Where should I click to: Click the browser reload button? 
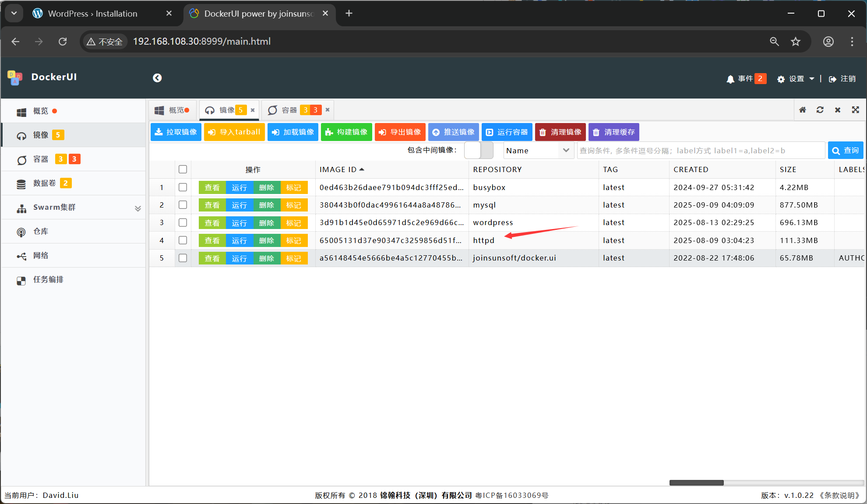[63, 42]
